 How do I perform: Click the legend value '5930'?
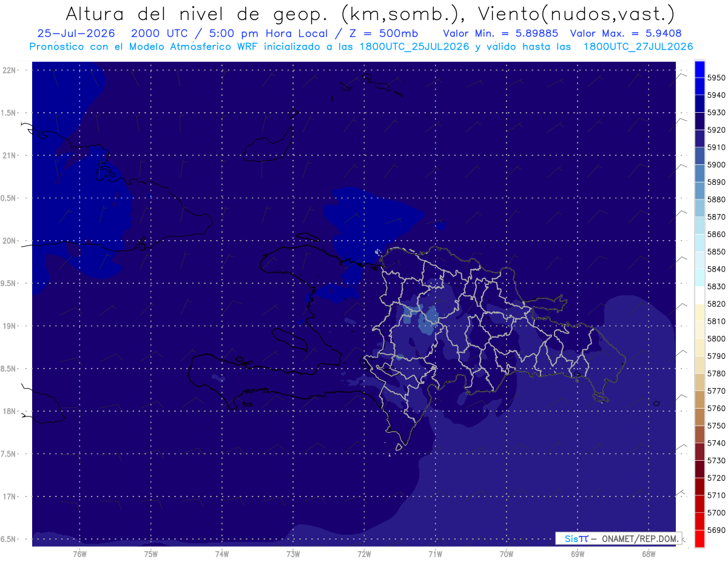click(x=716, y=113)
